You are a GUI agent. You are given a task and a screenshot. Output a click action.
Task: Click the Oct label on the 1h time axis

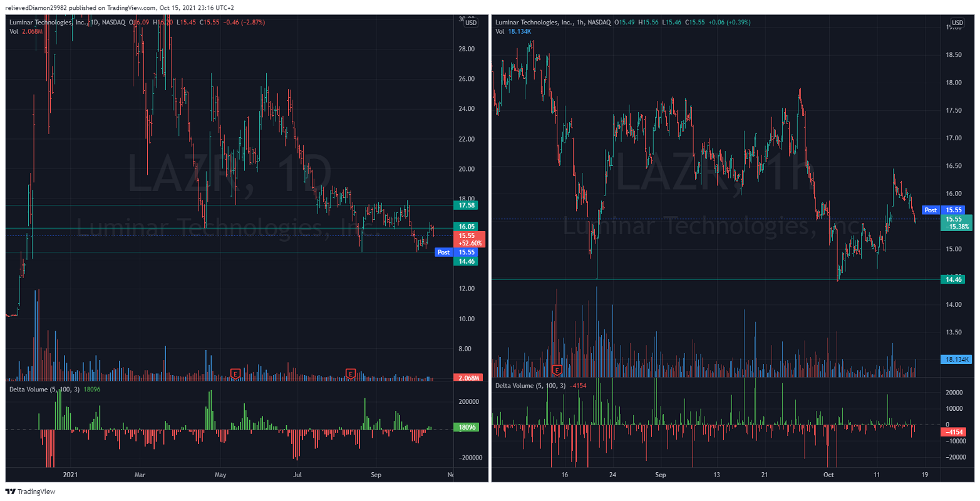pos(829,475)
